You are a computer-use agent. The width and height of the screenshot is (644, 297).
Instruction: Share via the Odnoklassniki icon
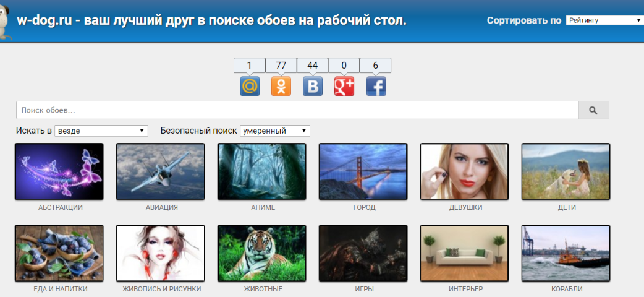click(281, 86)
